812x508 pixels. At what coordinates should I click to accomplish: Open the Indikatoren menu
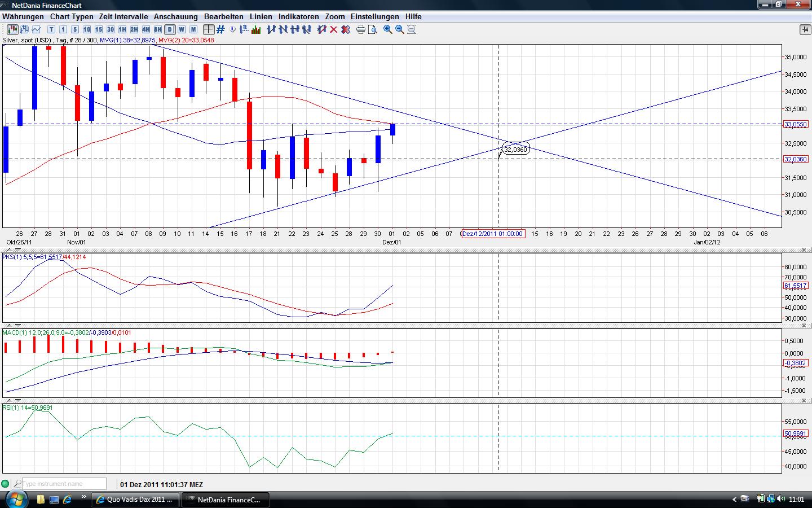point(298,16)
